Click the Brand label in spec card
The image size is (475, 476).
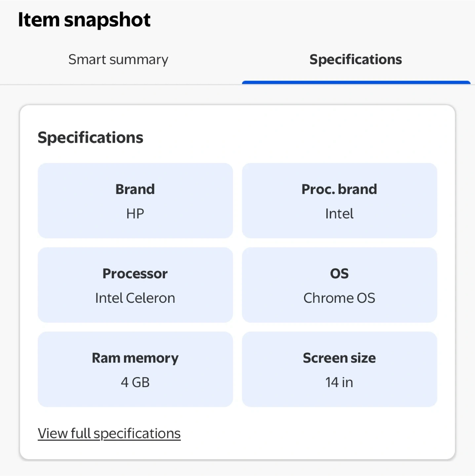pyautogui.click(x=135, y=189)
